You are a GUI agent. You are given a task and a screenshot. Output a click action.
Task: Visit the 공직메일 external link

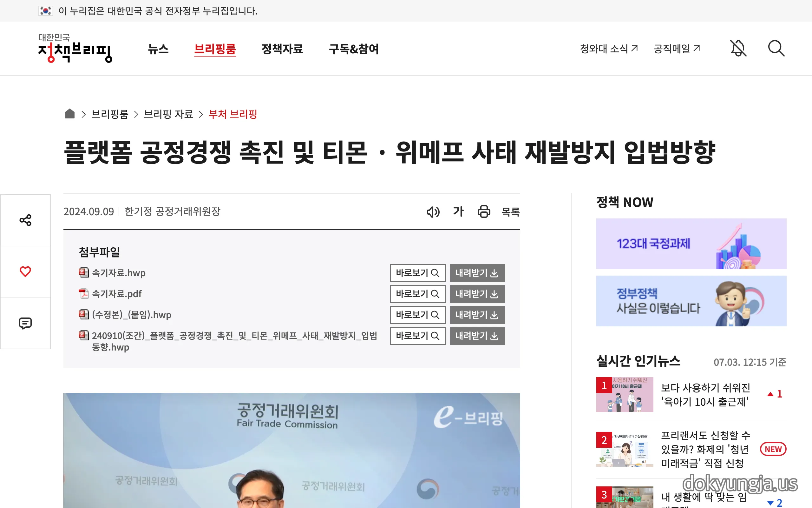pos(677,49)
